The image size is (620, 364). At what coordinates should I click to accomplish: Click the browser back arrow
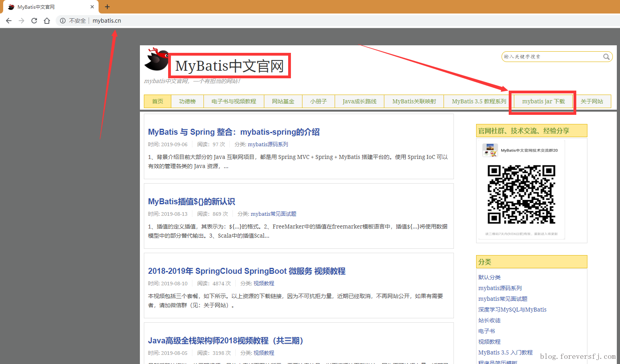(x=9, y=21)
